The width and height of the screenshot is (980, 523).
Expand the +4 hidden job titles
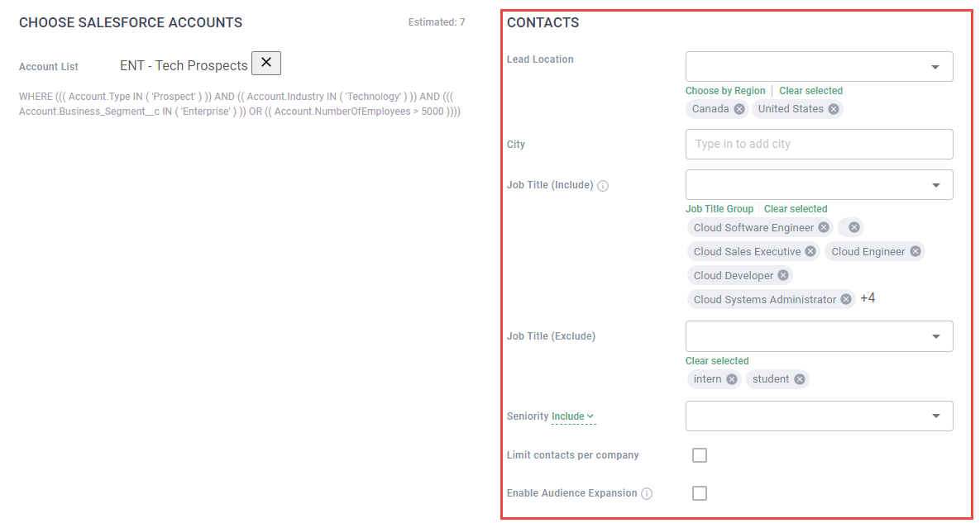(867, 297)
